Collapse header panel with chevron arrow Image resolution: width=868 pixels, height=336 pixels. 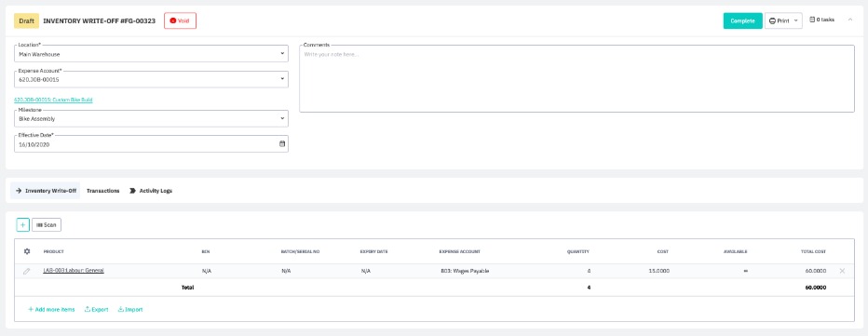(850, 20)
